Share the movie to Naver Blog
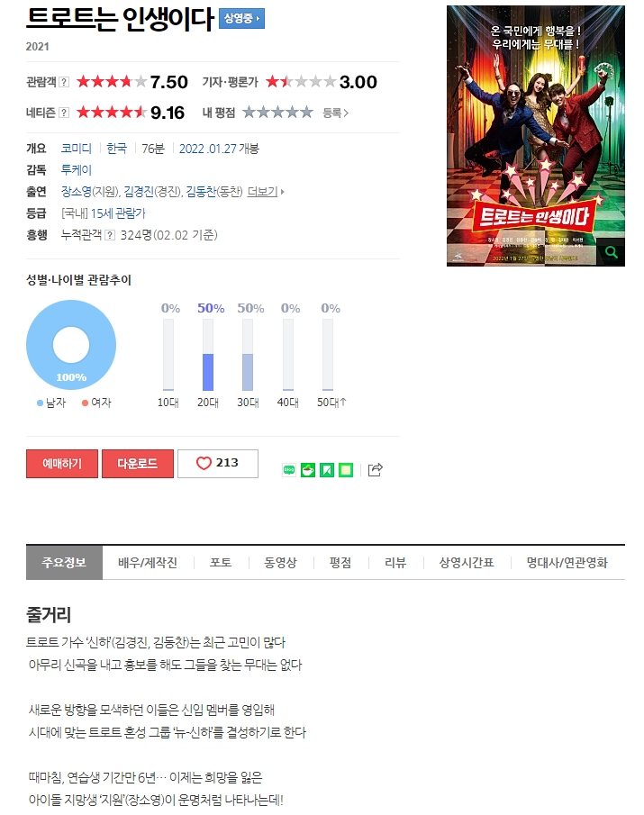This screenshot has height=815, width=644. click(289, 470)
